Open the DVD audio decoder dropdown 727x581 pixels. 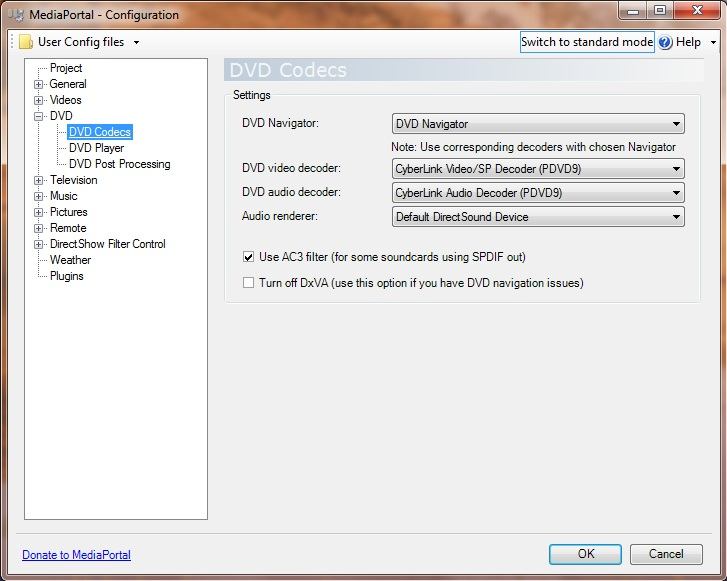538,193
